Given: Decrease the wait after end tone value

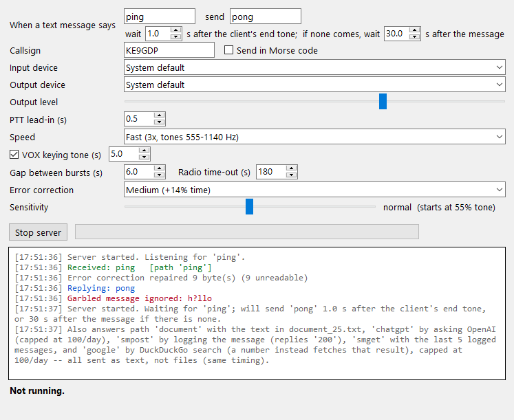Looking at the screenshot, I should 176,36.
